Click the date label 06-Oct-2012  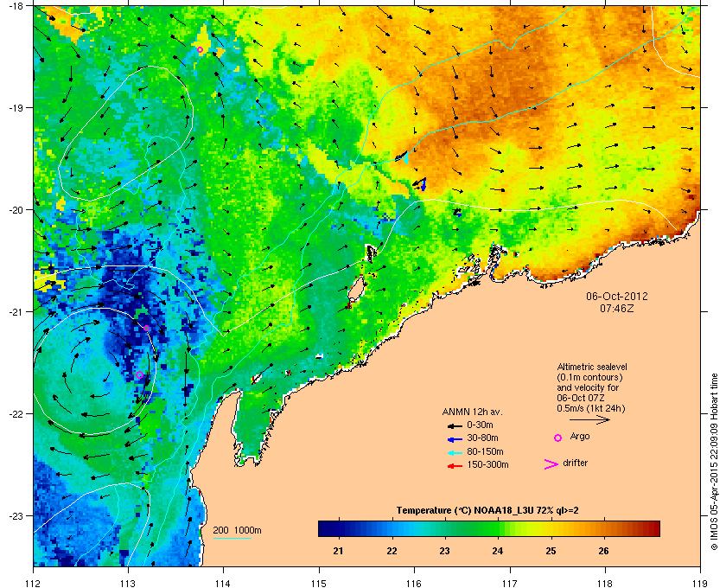click(617, 296)
